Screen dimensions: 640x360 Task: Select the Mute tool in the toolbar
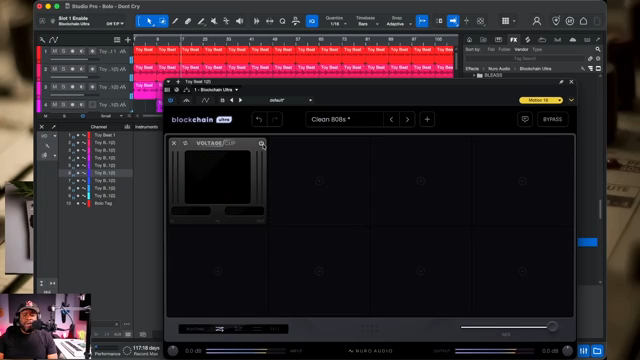(213, 21)
